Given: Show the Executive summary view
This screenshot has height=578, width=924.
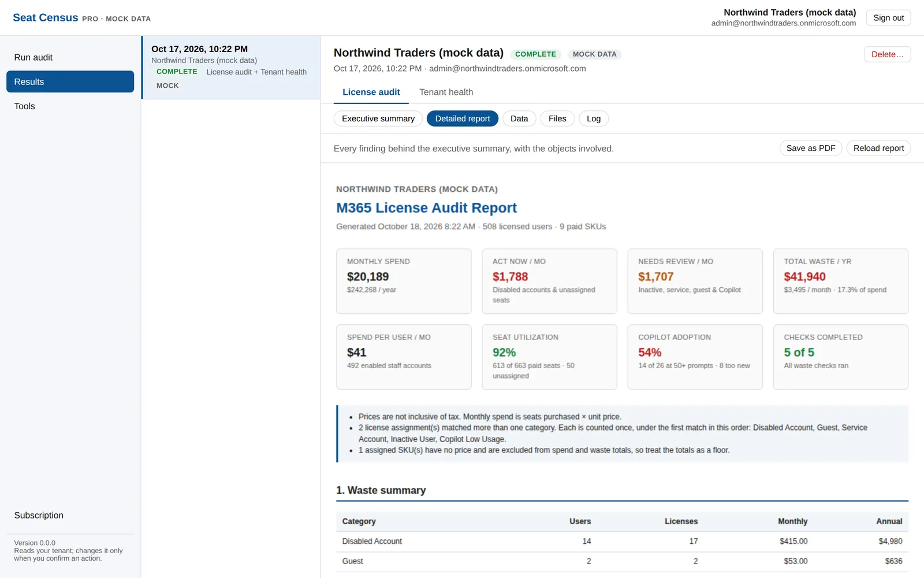Looking at the screenshot, I should click(x=378, y=118).
